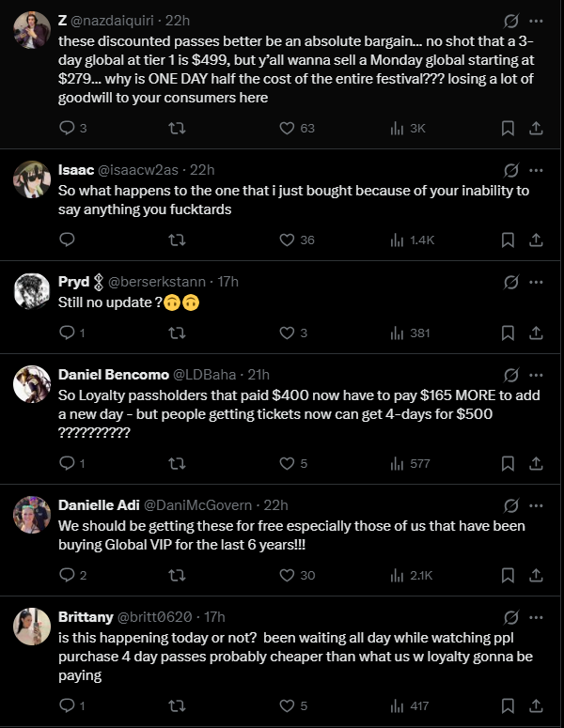Open Isaac's tweet 22h timestamp

click(x=201, y=170)
